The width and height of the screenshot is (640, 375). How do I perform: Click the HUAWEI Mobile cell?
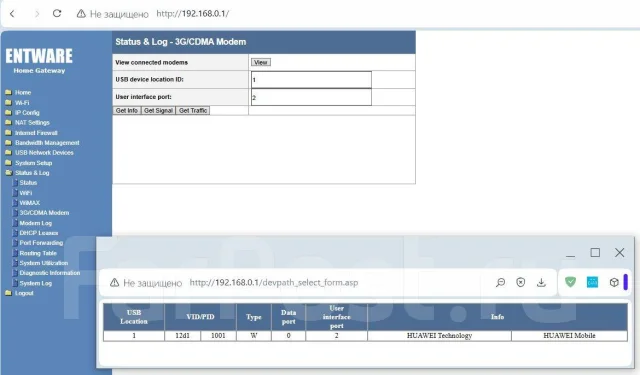pos(569,336)
